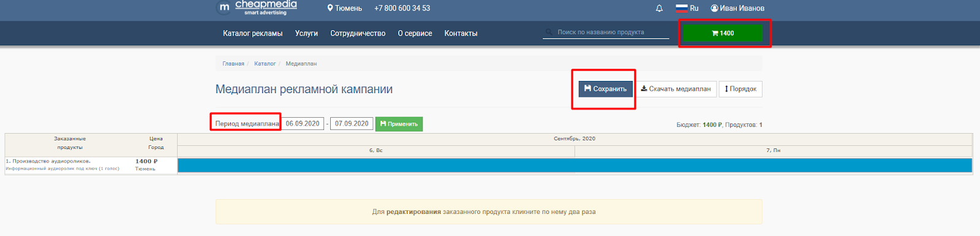
Task: Click budget summary Бюджет: 1400 ₽
Action: 699,125
